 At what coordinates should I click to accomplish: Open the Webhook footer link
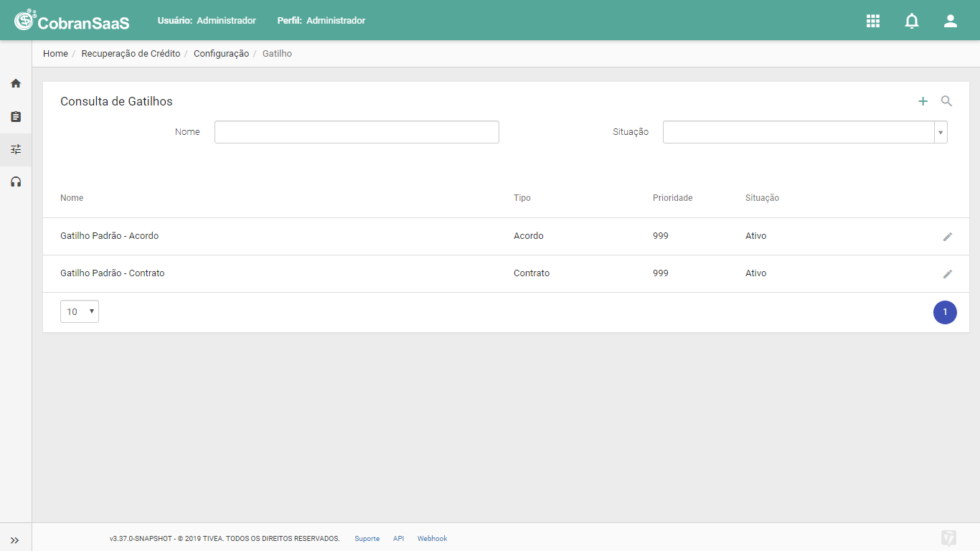click(432, 539)
